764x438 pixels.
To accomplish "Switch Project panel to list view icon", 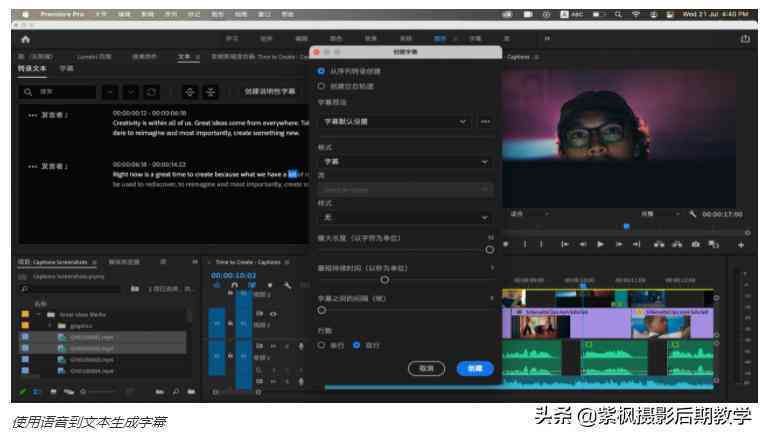I will point(37,392).
